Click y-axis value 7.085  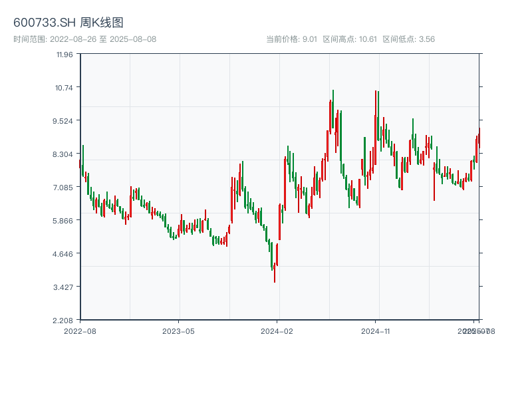pos(63,188)
